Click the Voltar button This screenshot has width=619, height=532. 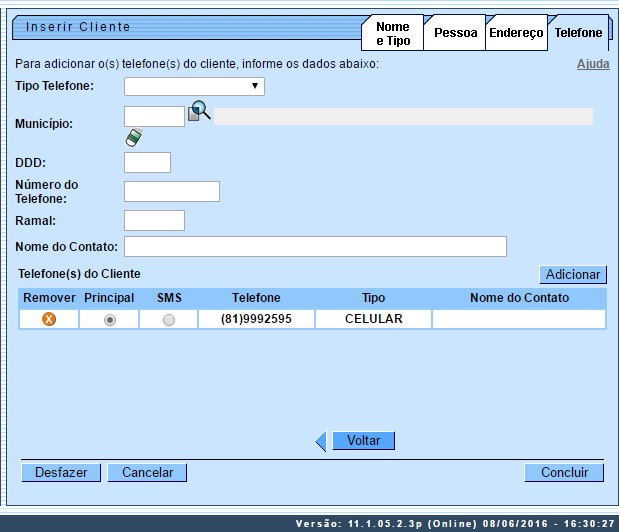click(363, 440)
